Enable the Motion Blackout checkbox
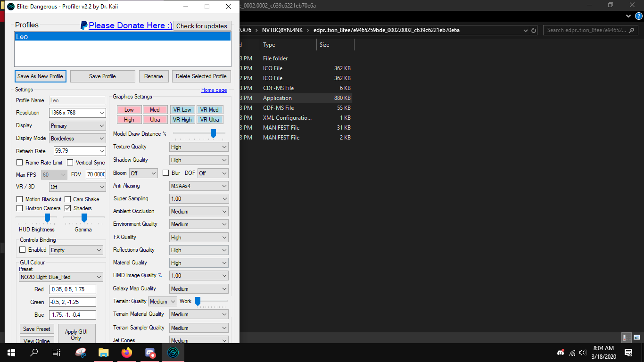Screen dimensions: 644x362 tap(19, 199)
